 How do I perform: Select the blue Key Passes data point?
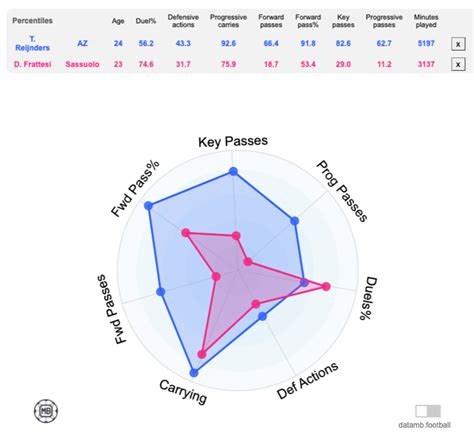233,172
